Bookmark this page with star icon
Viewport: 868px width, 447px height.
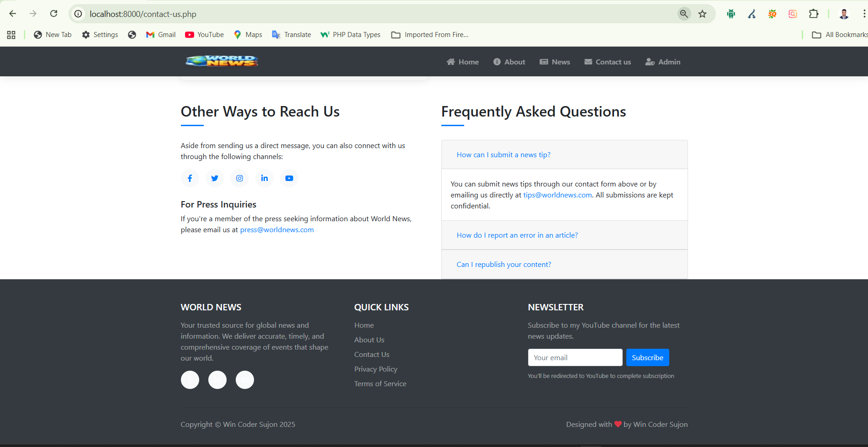click(703, 14)
